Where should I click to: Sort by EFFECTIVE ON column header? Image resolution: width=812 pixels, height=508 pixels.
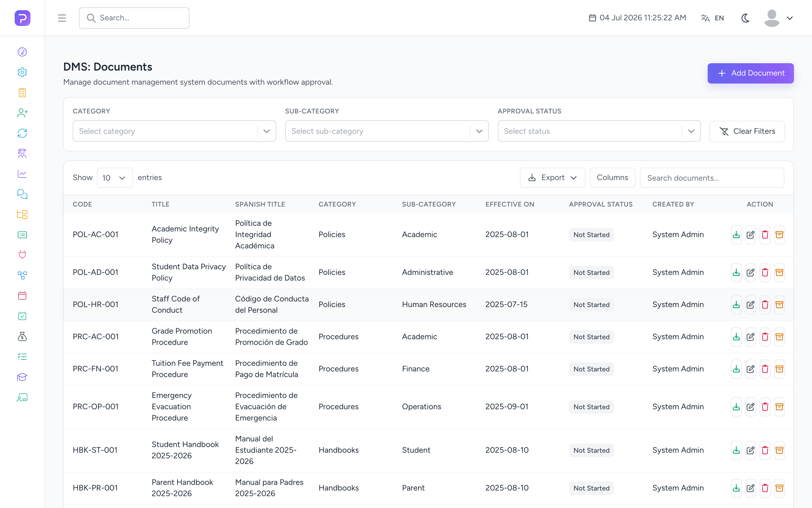510,204
